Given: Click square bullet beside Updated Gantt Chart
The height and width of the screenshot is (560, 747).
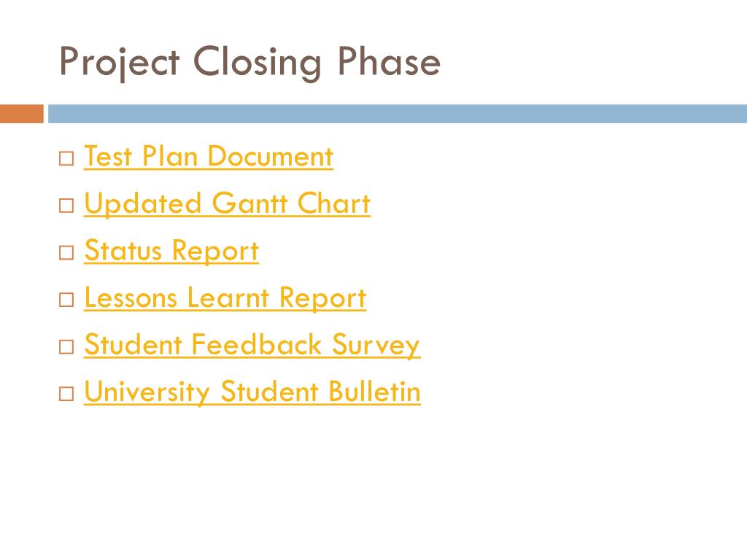Looking at the screenshot, I should pyautogui.click(x=66, y=206).
